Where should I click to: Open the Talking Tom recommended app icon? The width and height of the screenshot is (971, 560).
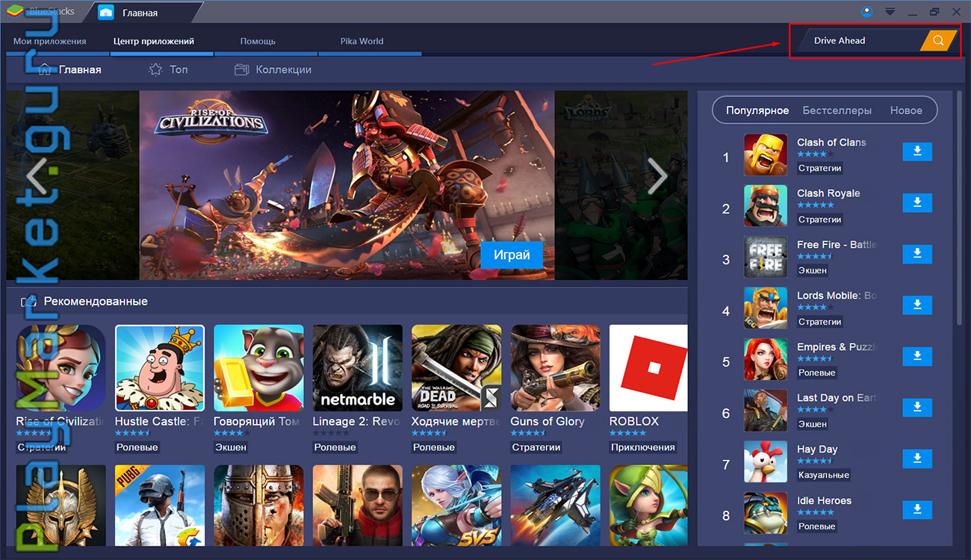click(258, 368)
